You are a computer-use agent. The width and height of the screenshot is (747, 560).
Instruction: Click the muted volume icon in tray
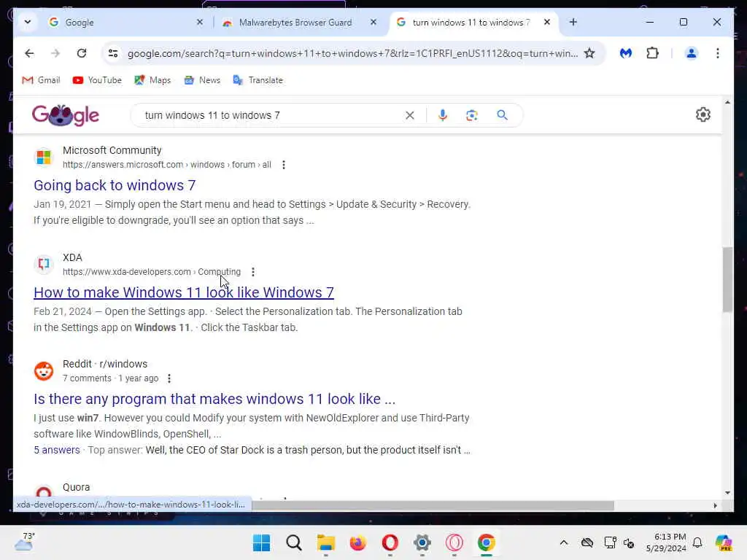coord(629,542)
